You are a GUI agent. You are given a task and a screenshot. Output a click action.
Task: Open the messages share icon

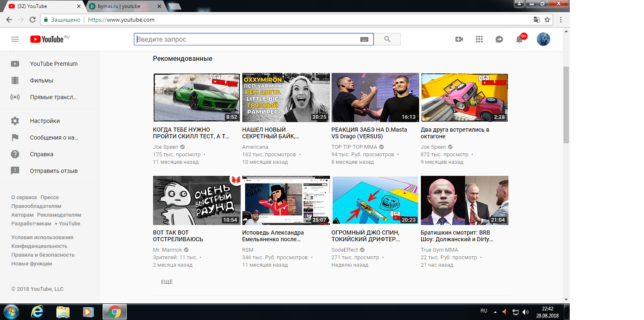click(x=499, y=39)
